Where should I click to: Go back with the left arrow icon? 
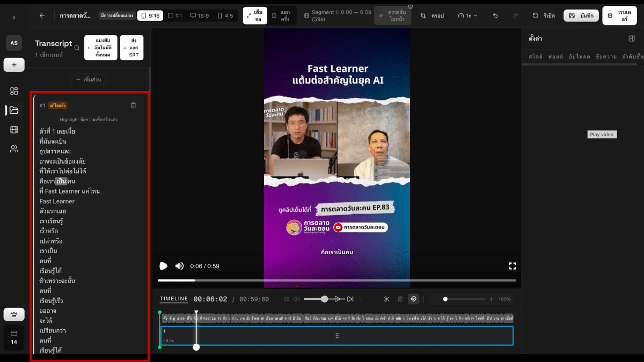tap(42, 16)
